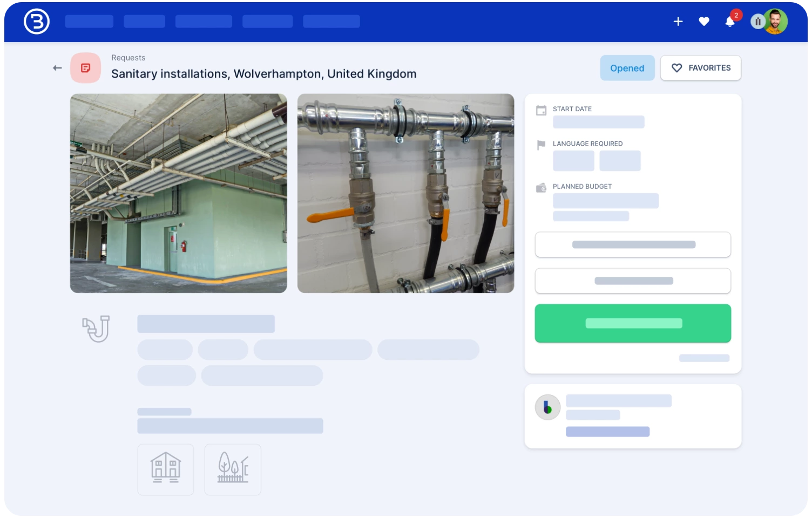Select the first navigation item in header

89,22
